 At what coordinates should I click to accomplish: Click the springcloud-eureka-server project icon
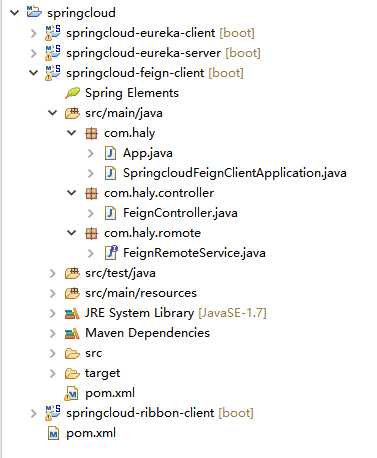coord(53,53)
